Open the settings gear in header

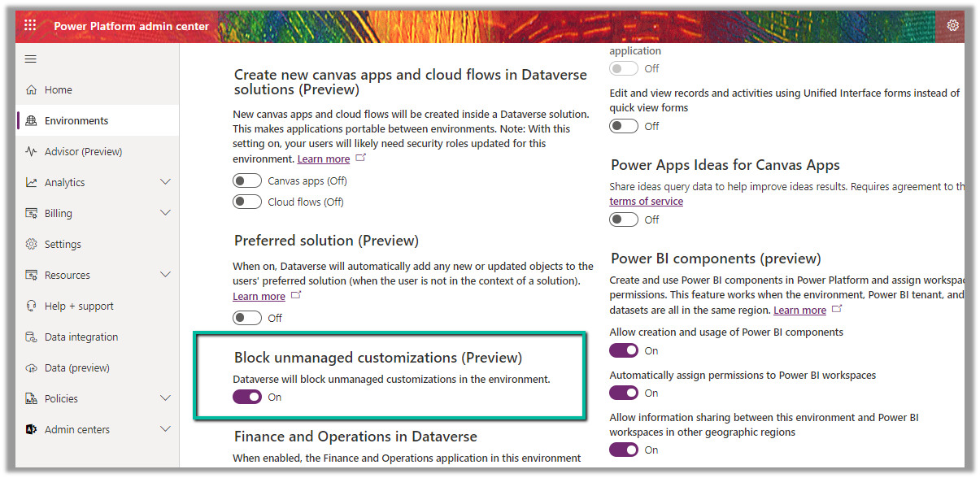pos(952,25)
